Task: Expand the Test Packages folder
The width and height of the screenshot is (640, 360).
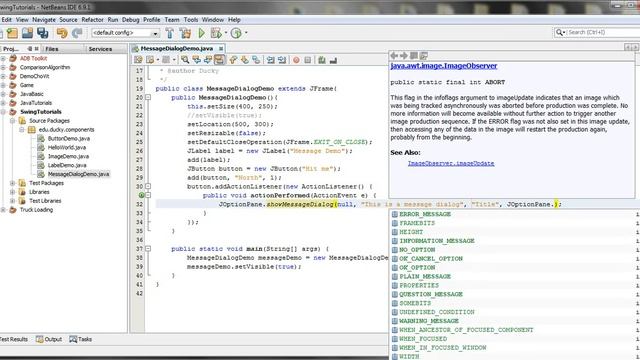Action: pos(13,183)
